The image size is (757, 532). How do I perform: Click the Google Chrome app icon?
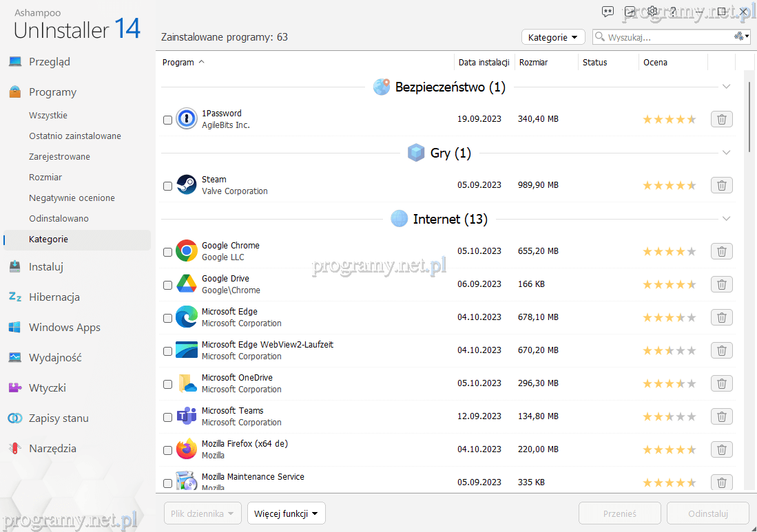pos(187,251)
